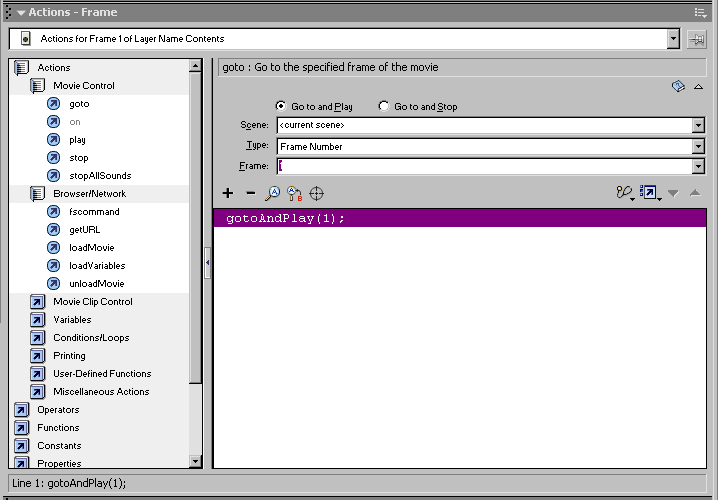Open the Actions panel options menu
This screenshot has height=500, width=718.
tap(700, 13)
